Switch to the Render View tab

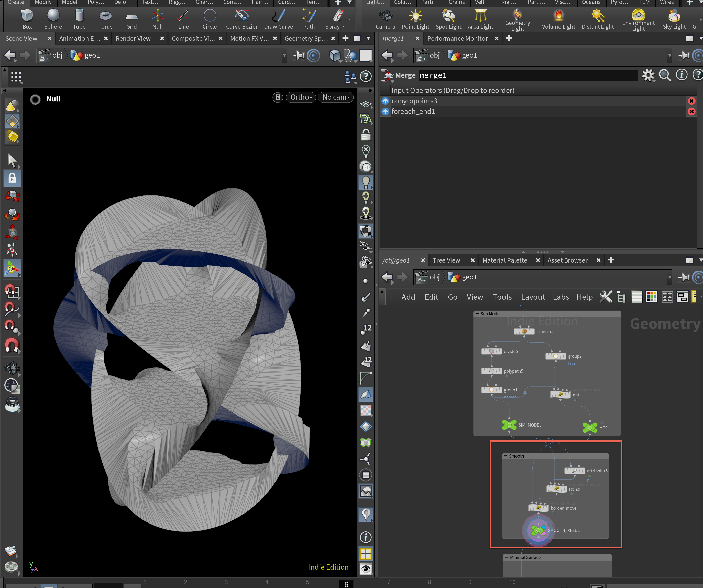pyautogui.click(x=133, y=38)
